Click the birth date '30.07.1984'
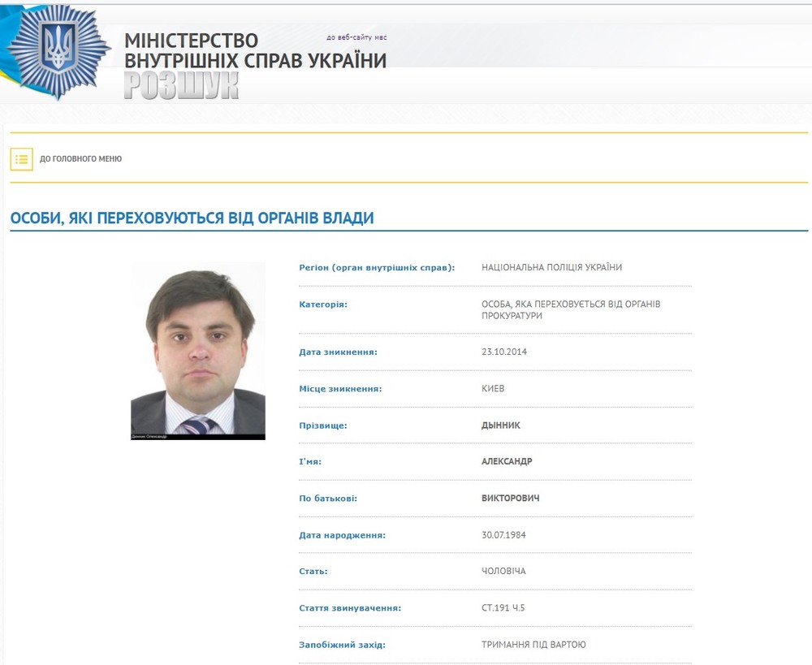The image size is (812, 665). click(504, 535)
